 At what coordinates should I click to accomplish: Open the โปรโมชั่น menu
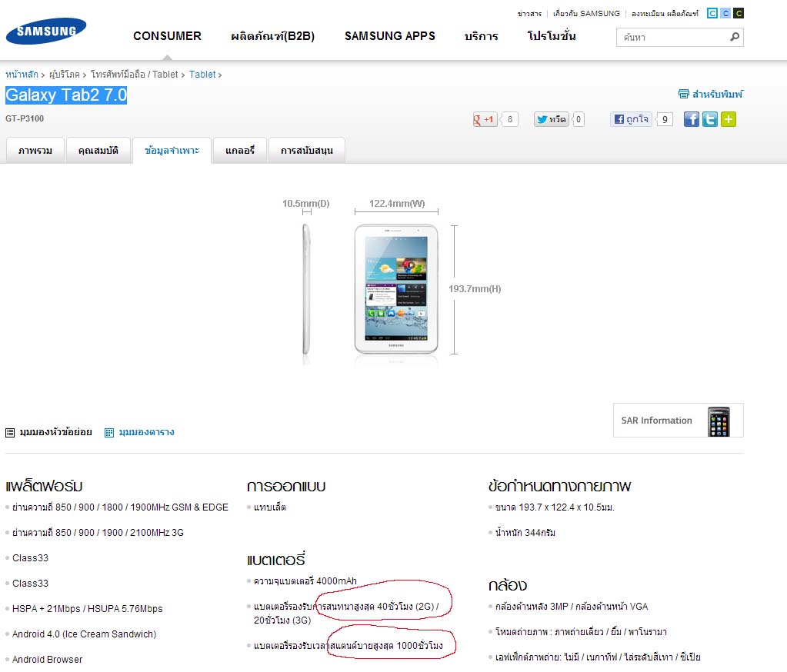[x=552, y=36]
